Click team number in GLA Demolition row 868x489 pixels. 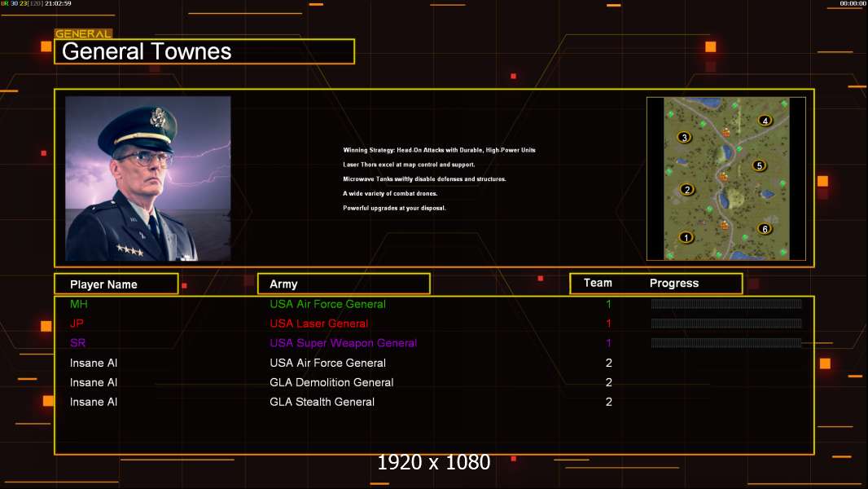[x=608, y=382]
